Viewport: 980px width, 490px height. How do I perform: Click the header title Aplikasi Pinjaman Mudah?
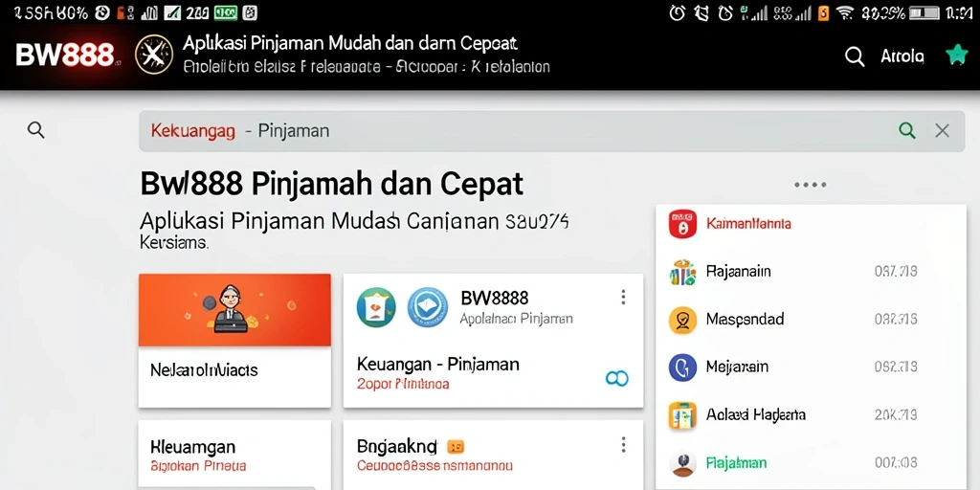[x=350, y=44]
